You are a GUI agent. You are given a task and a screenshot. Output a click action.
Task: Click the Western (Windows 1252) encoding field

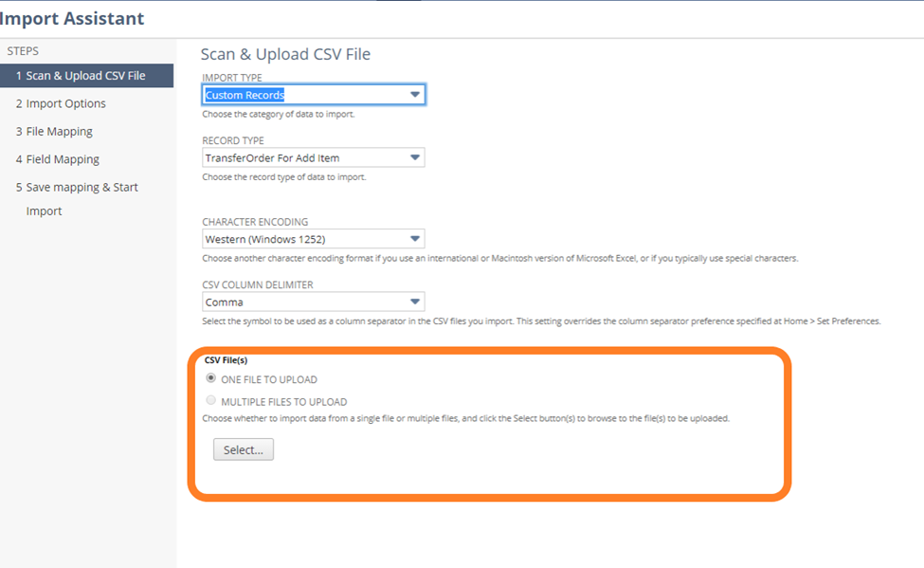314,239
